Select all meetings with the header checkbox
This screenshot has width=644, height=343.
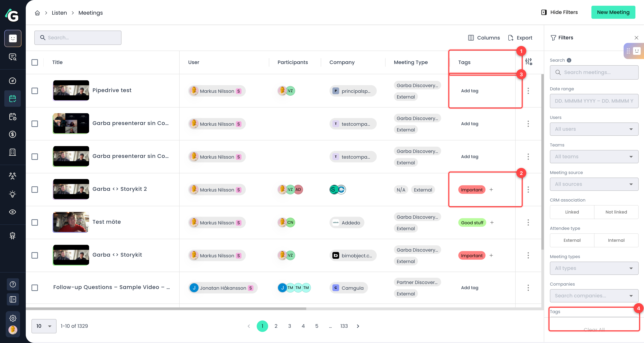click(35, 62)
